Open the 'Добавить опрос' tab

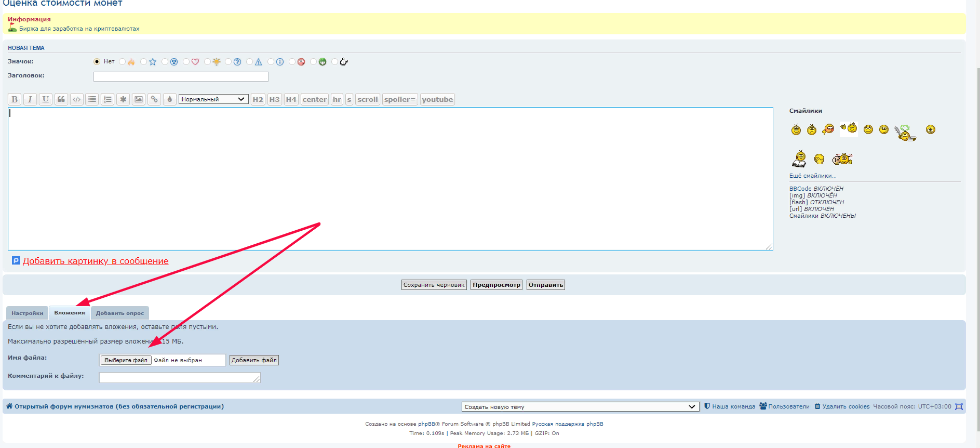(x=120, y=313)
